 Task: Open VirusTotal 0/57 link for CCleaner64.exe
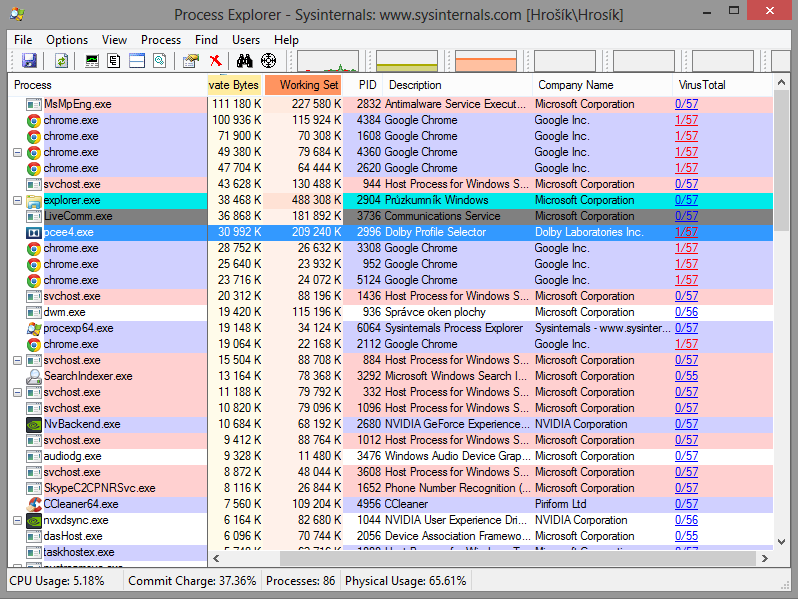(x=686, y=504)
